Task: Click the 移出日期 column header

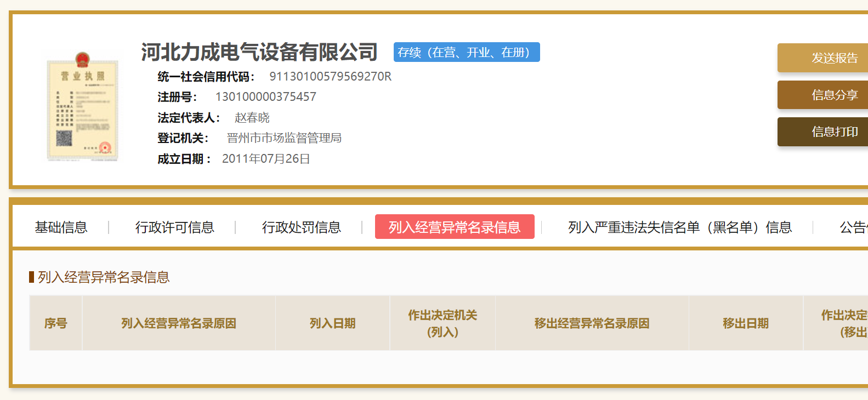Action: point(746,323)
